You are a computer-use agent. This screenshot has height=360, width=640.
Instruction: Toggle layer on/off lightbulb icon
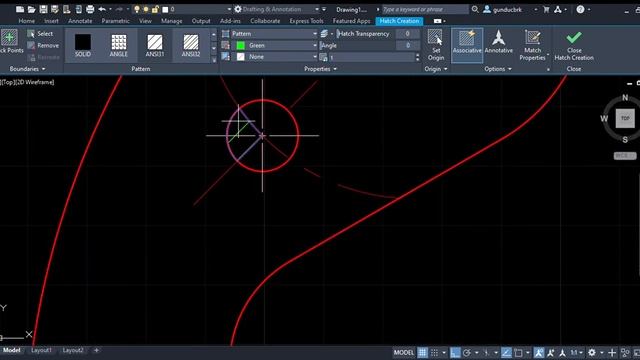tap(137, 9)
